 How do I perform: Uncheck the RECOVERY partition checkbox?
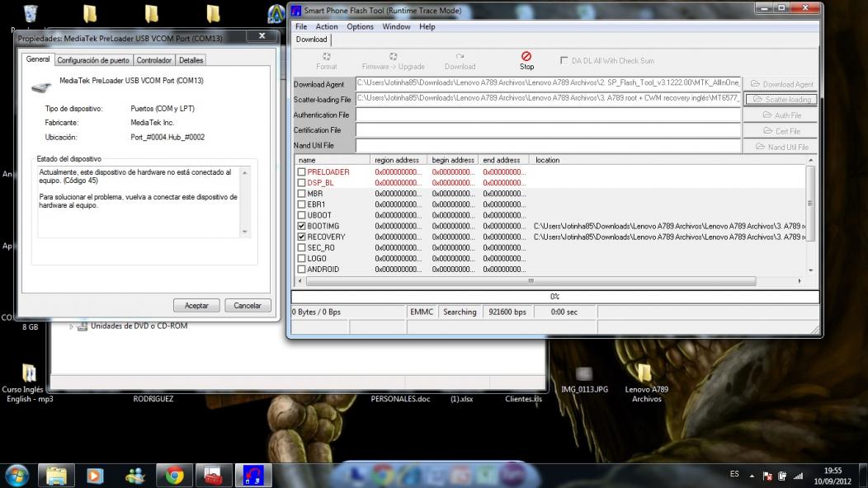[301, 237]
